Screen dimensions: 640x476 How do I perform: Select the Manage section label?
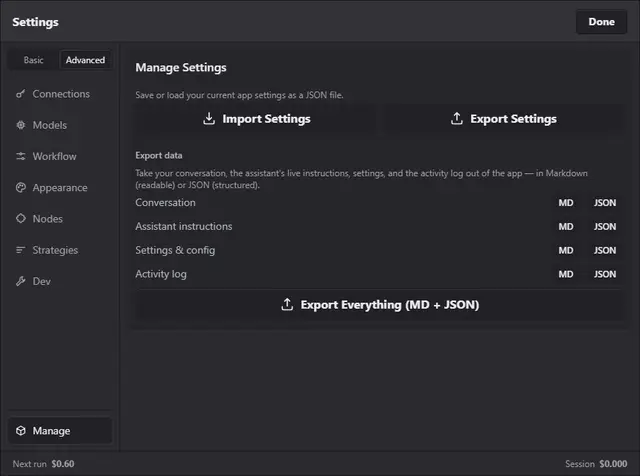pos(51,431)
